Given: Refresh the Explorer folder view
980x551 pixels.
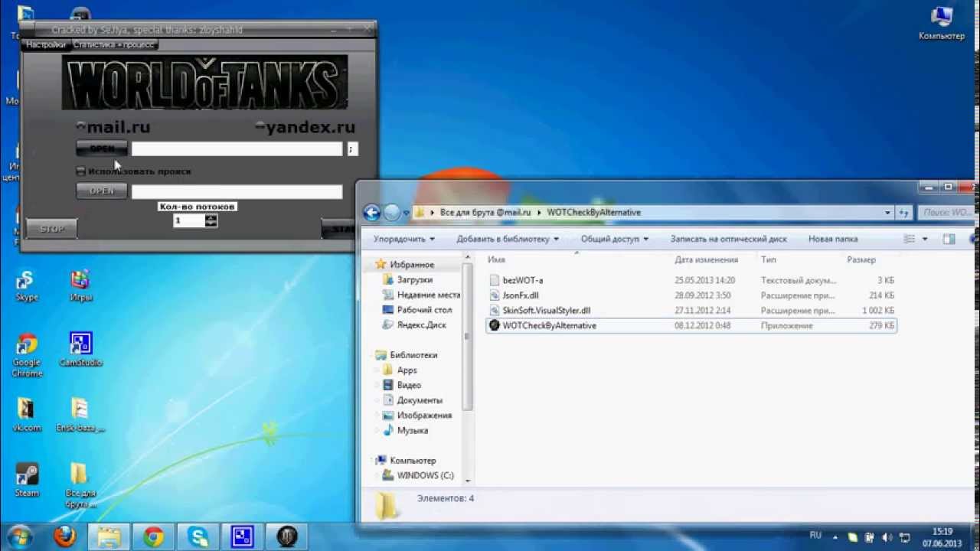Looking at the screenshot, I should tap(904, 213).
